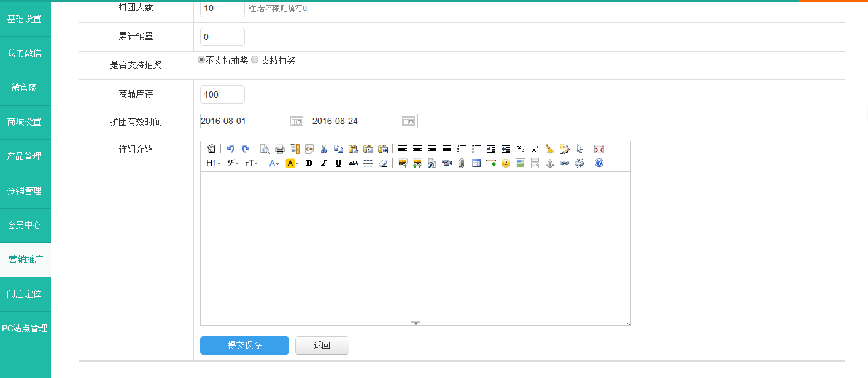This screenshot has height=378, width=868.
Task: Click the cut scissors icon
Action: click(324, 148)
